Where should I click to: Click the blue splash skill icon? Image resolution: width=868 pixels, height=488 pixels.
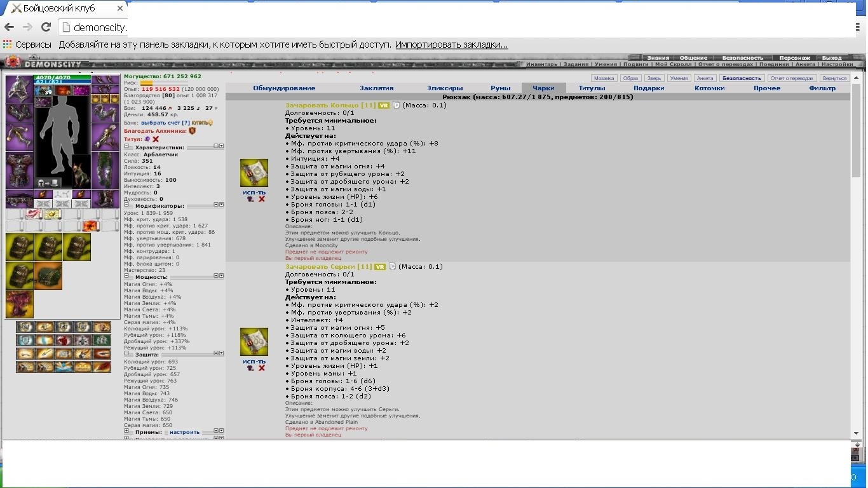[64, 367]
